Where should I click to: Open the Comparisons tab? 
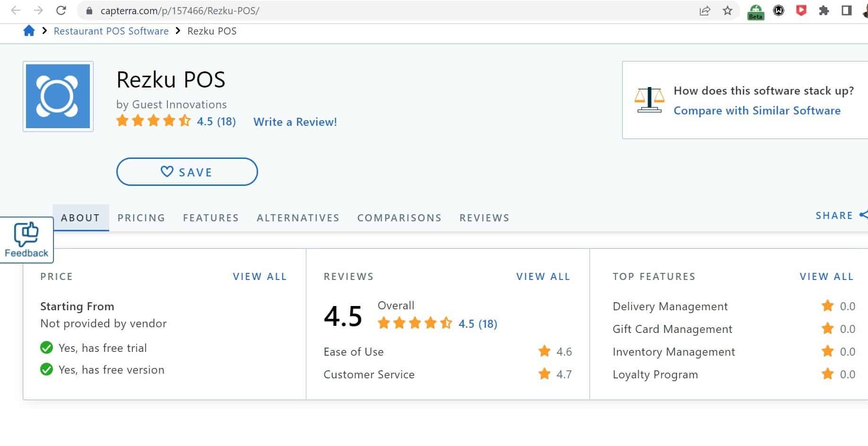pos(399,218)
